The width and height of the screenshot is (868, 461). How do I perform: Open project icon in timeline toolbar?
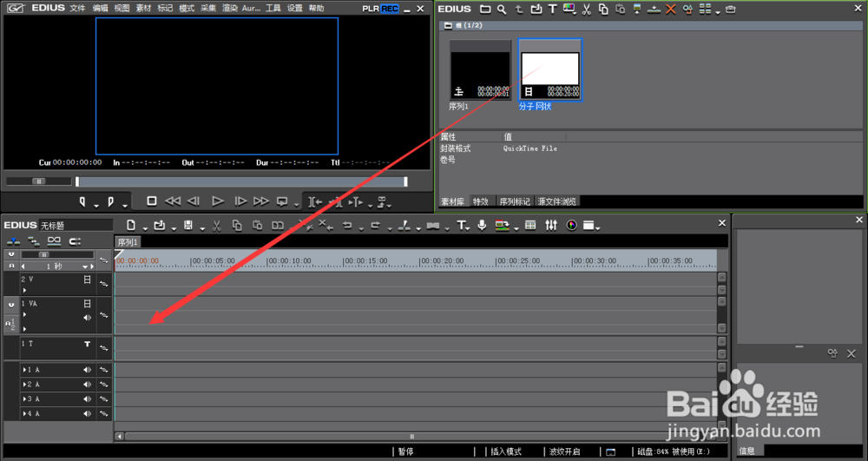coord(160,225)
